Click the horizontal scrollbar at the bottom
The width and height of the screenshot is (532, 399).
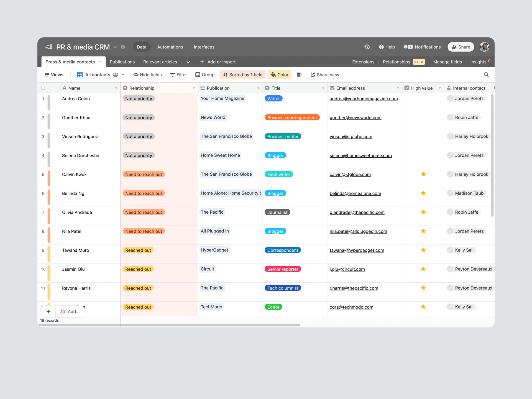169,325
